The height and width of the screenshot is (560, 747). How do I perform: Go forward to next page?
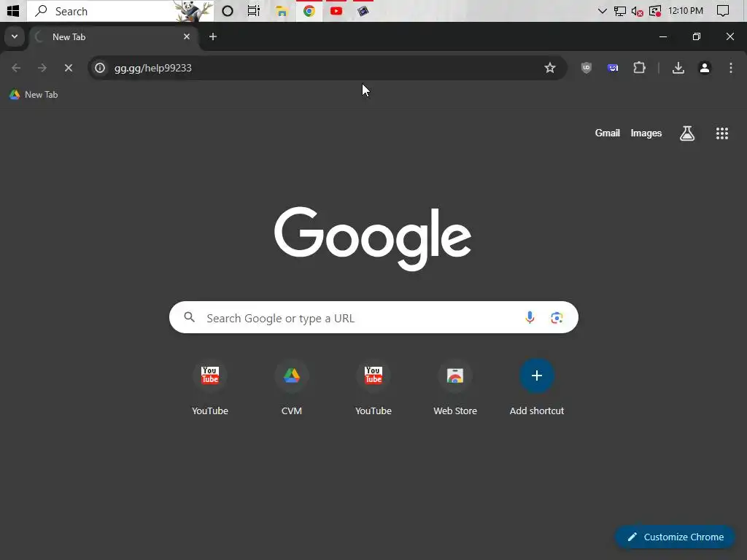[42, 68]
